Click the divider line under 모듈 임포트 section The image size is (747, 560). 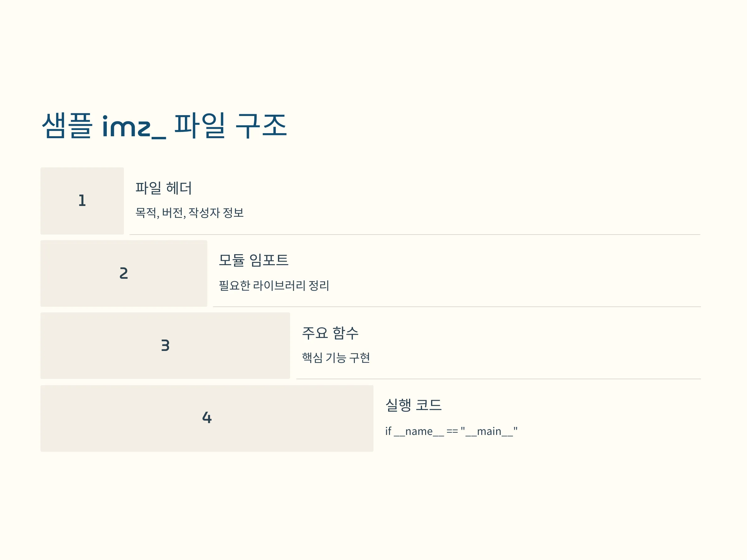[457, 307]
